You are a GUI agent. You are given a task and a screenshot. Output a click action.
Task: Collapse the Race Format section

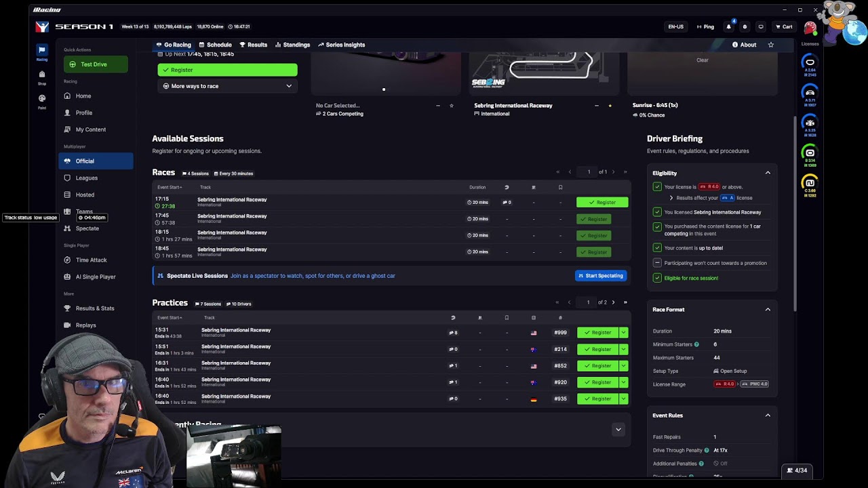click(768, 310)
